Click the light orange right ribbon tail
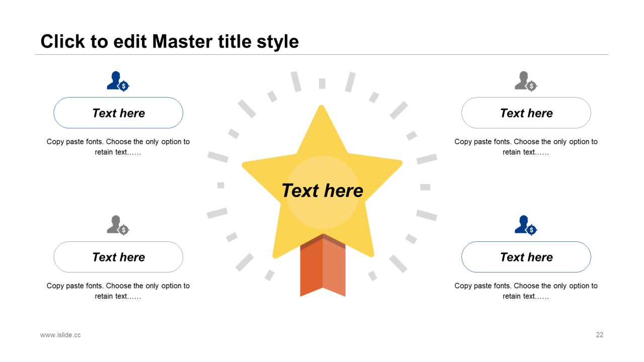The width and height of the screenshot is (644, 362). 334,269
